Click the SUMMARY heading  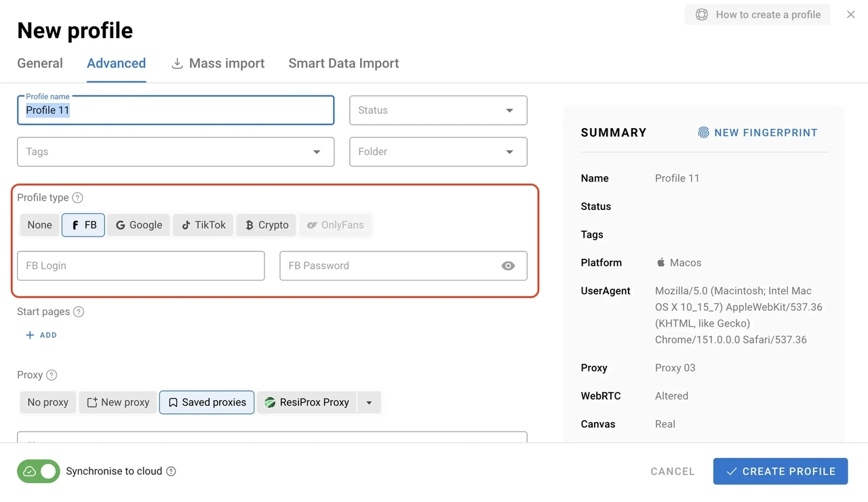click(614, 133)
